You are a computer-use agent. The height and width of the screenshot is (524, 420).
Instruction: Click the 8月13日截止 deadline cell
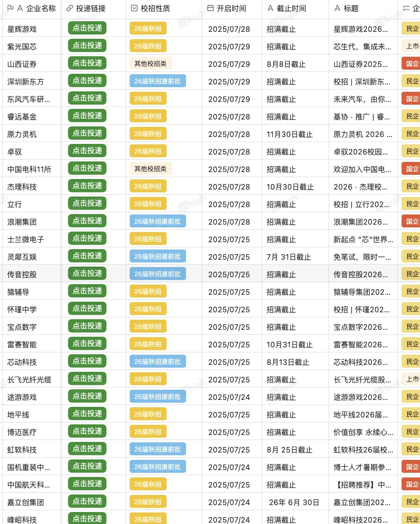pos(295,362)
